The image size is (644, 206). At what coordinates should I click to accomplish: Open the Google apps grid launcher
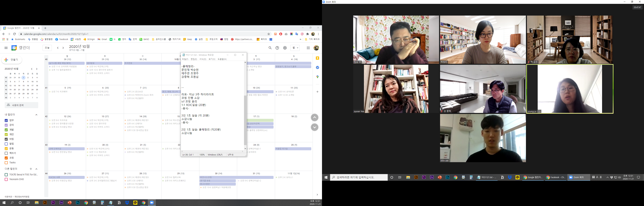[308, 48]
